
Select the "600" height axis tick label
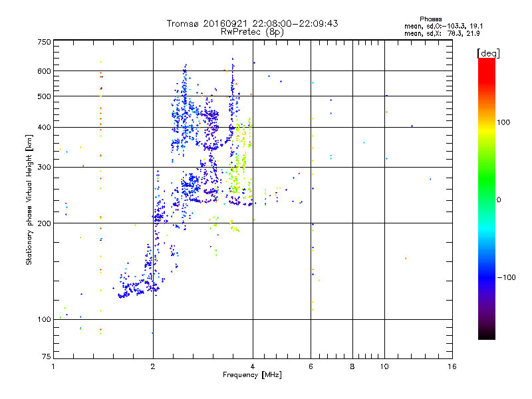click(44, 71)
